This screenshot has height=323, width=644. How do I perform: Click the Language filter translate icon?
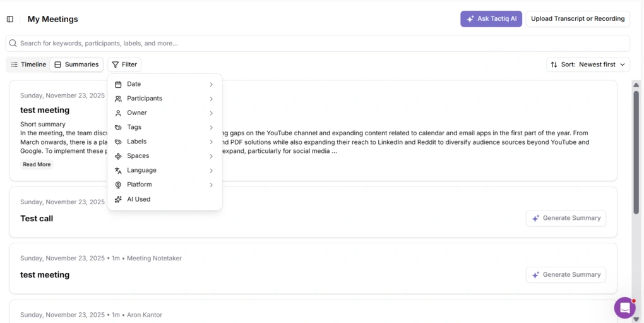click(118, 171)
